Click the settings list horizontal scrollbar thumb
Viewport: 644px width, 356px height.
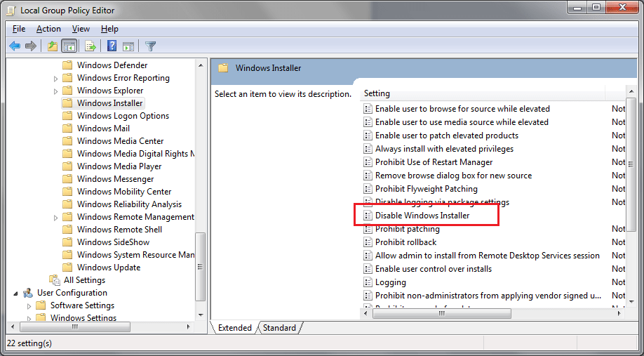tap(441, 313)
